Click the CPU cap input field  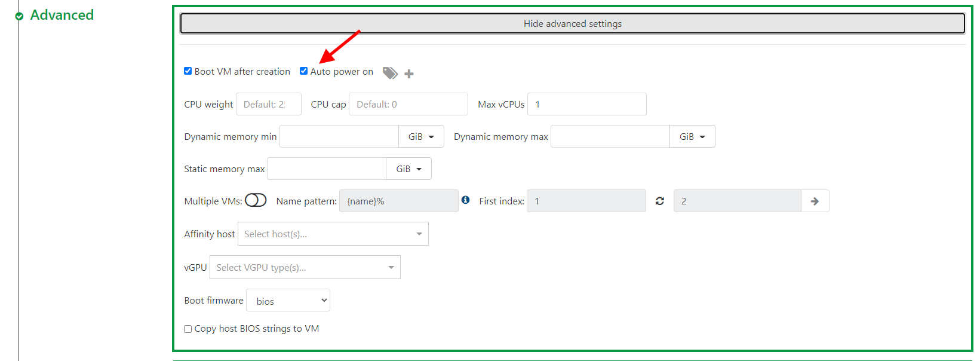(408, 105)
